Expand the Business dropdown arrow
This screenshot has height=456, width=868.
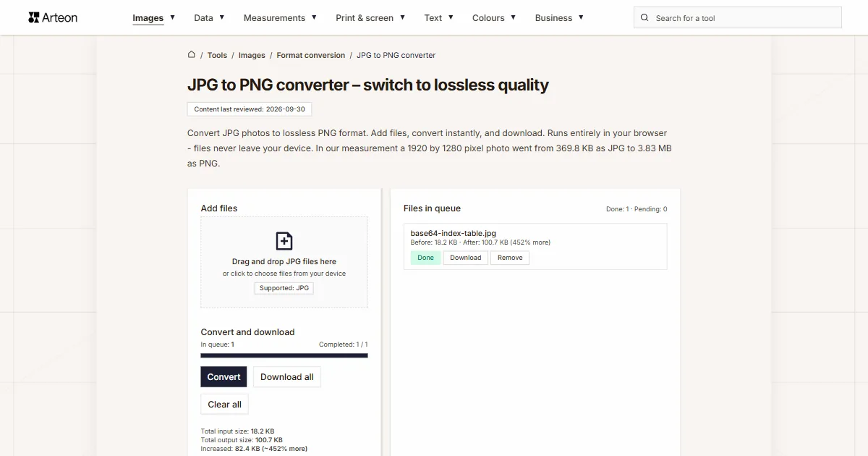click(x=581, y=17)
